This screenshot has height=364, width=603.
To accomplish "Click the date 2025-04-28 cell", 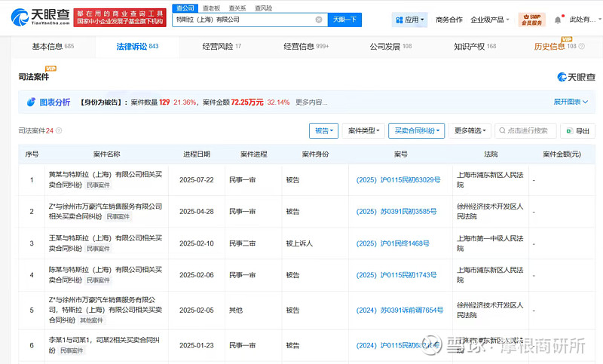I will click(197, 212).
